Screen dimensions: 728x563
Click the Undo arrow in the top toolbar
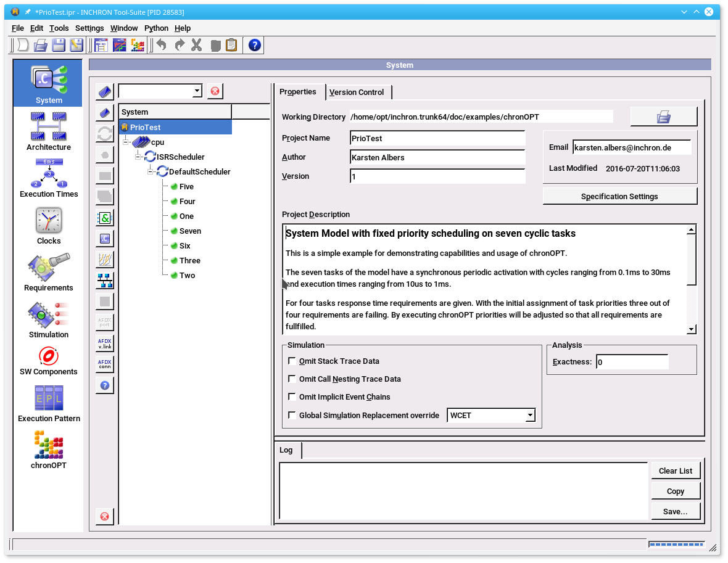161,45
